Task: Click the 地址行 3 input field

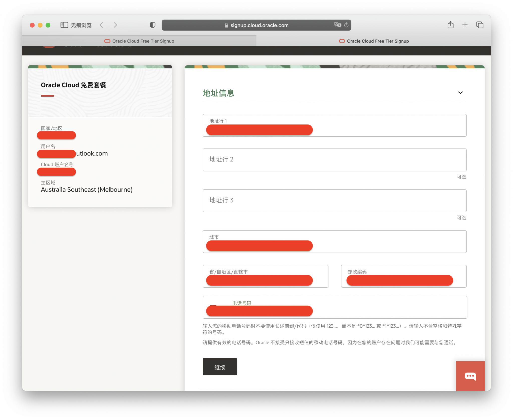Action: pyautogui.click(x=334, y=201)
